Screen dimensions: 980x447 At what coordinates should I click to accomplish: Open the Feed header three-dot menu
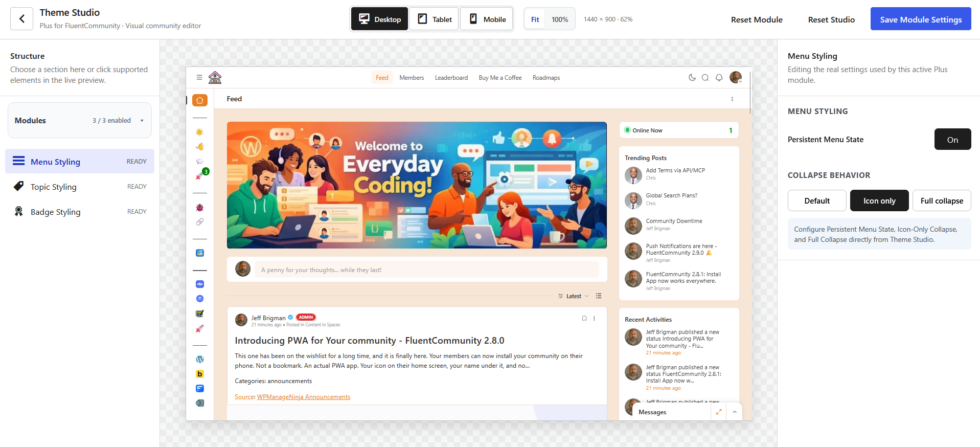tap(732, 99)
